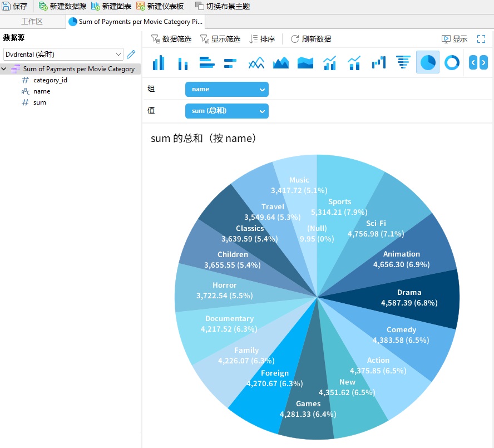Select the horizontal bar chart type
Viewport: 494px width, 448px height.
pyautogui.click(x=207, y=62)
